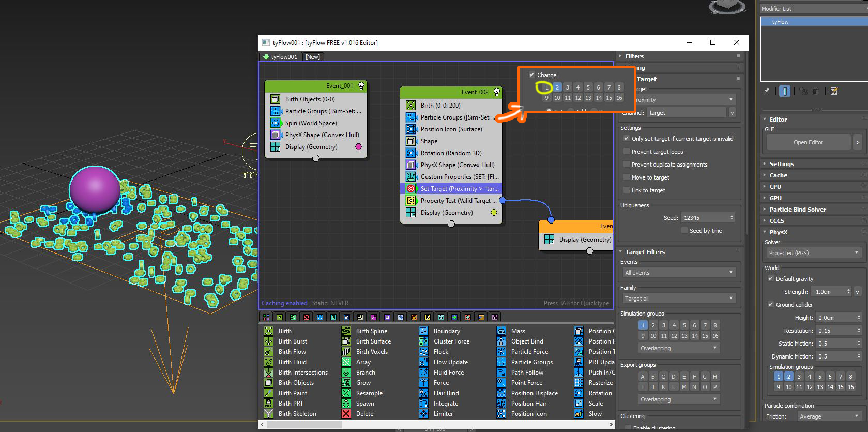Pick the Cluster Force operator icon
The height and width of the screenshot is (432, 868).
coord(423,341)
